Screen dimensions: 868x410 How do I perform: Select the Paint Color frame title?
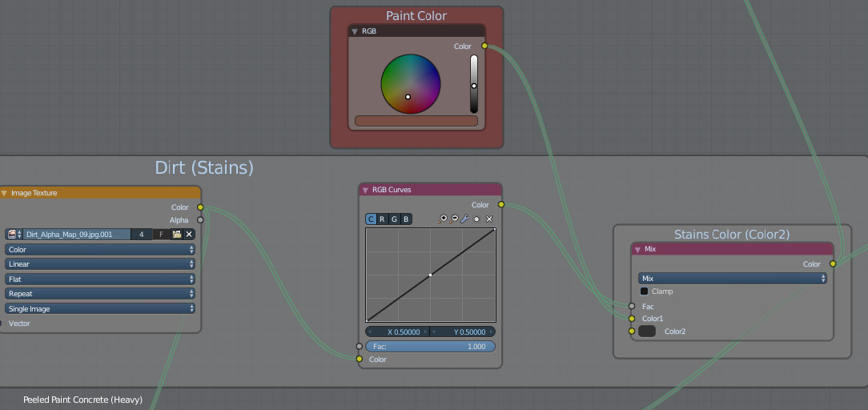[x=416, y=15]
